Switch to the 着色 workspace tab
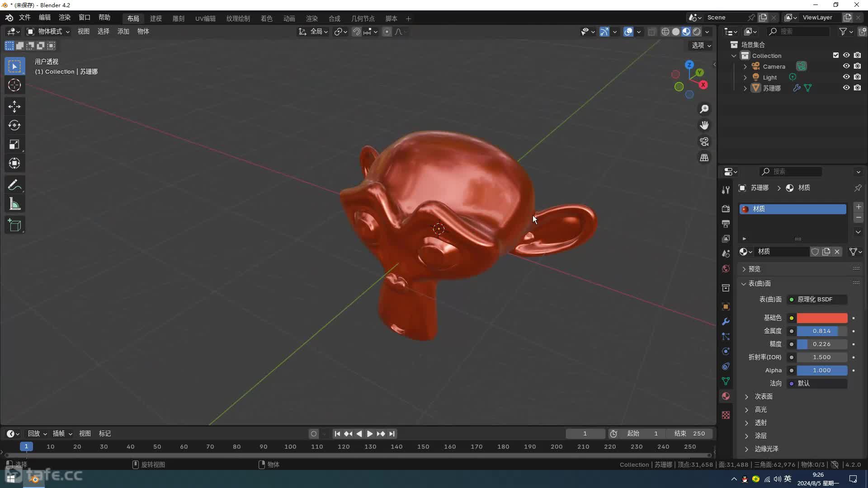This screenshot has height=488, width=868. 267,19
